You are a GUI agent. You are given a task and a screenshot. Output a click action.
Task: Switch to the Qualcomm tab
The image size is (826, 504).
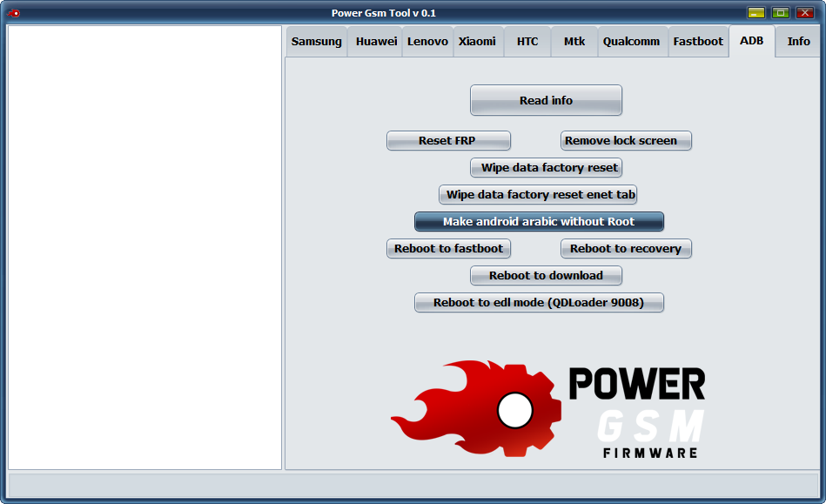pos(632,41)
